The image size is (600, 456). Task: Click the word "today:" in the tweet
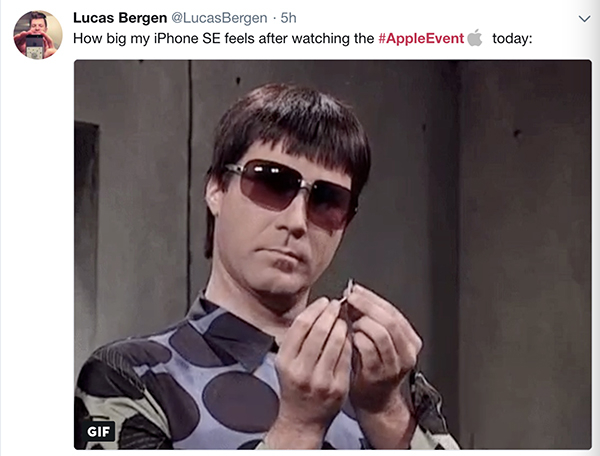point(512,38)
